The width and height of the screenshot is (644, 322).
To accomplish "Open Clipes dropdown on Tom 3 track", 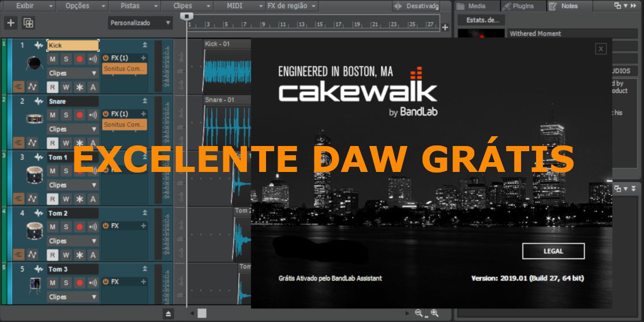I will pos(73,297).
